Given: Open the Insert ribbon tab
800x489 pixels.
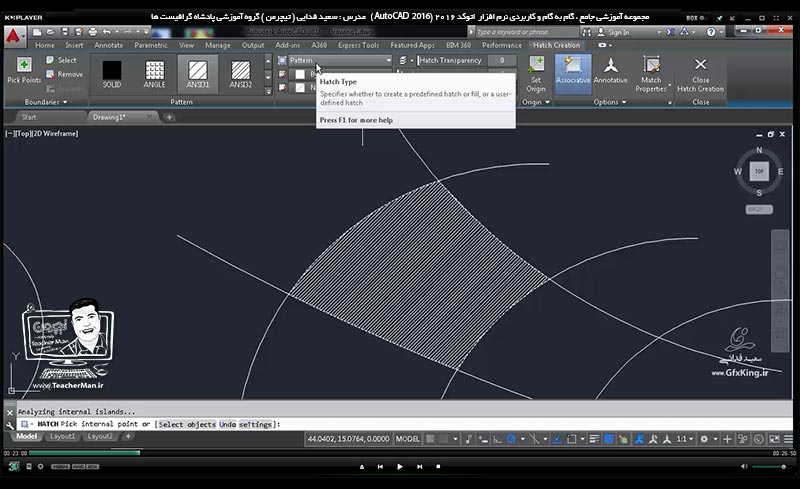Looking at the screenshot, I should pyautogui.click(x=74, y=45).
